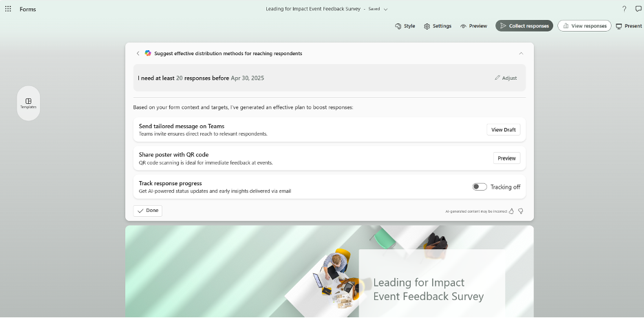Collapse the suggestions panel with the up chevron
Screen dimensions: 644x318
pos(522,54)
